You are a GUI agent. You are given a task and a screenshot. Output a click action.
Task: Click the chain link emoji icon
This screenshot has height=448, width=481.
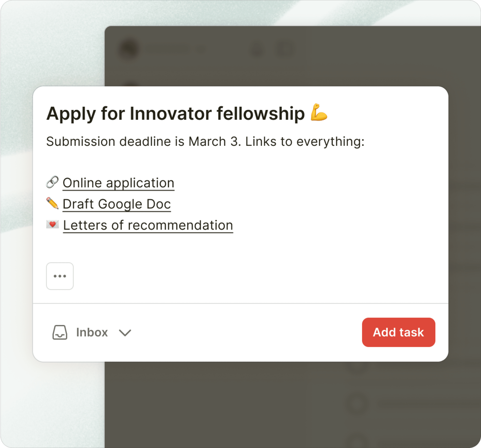click(x=52, y=182)
